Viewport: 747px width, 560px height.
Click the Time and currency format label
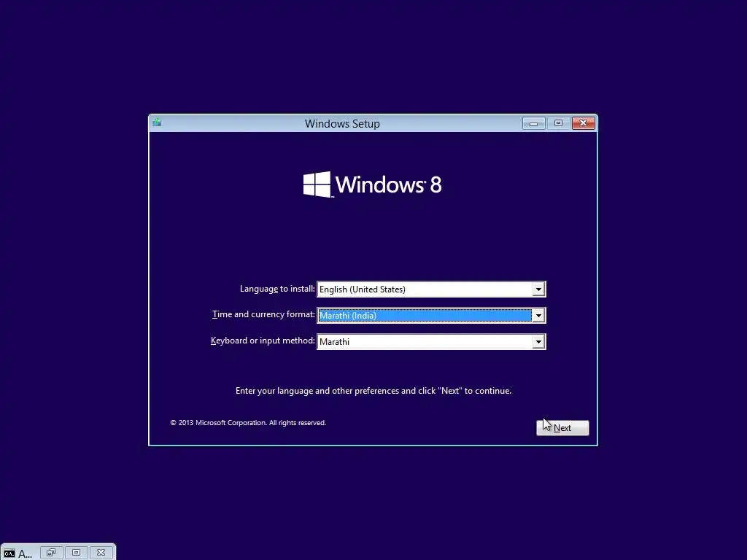tap(263, 314)
